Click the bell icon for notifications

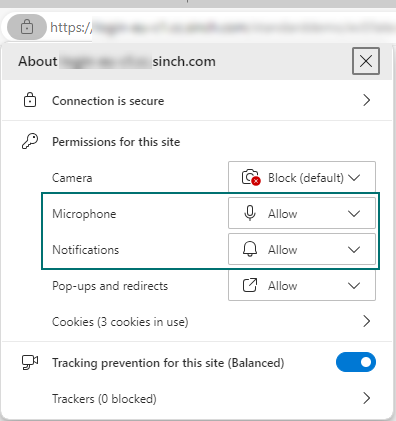pos(250,249)
